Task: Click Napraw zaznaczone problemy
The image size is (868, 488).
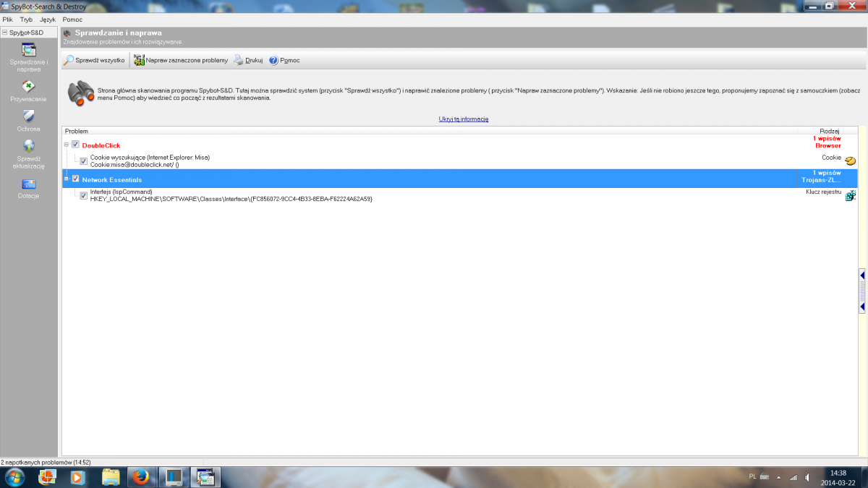Action: (181, 61)
